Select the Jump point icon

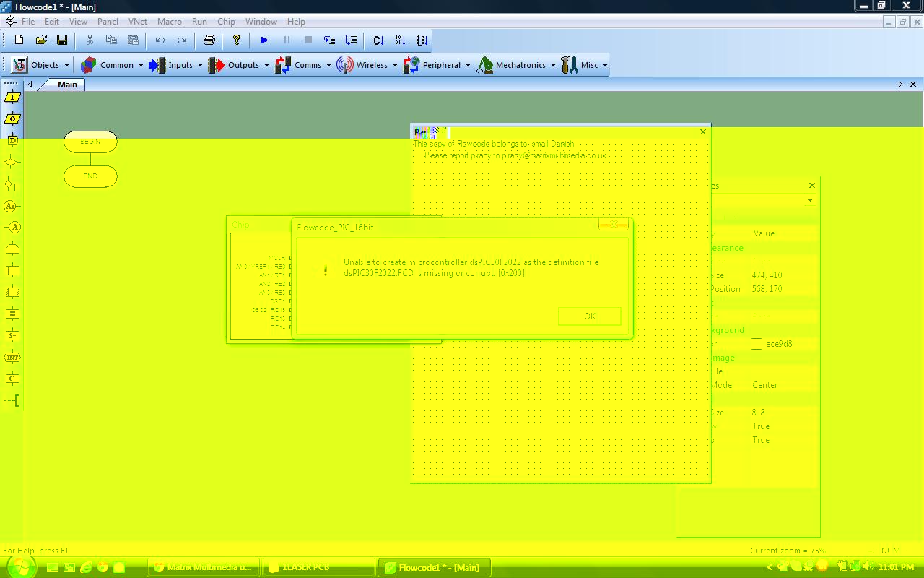[x=12, y=227]
